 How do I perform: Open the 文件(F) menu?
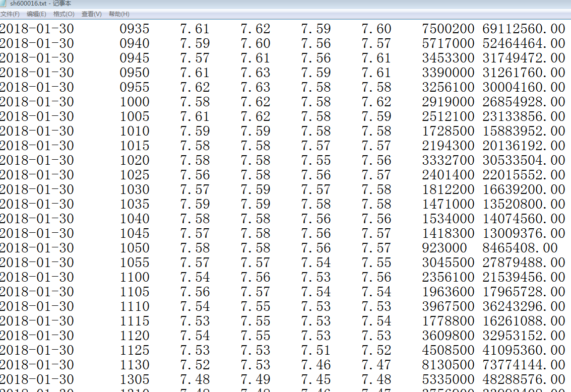coord(10,14)
